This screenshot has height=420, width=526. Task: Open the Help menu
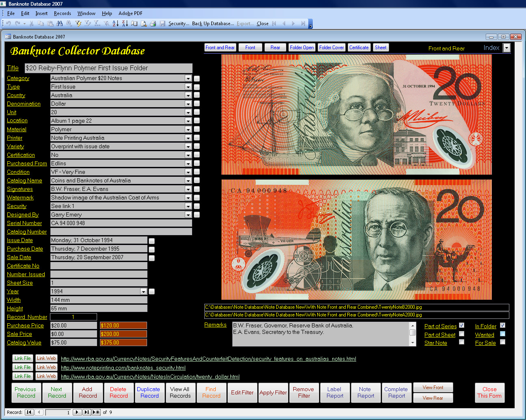point(107,13)
